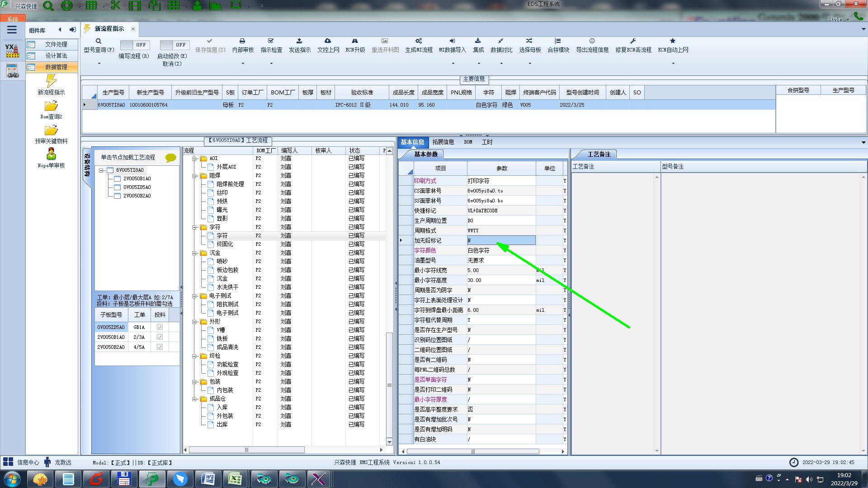Click 数据对比 compare icon
This screenshot has height=488, width=868.
pyautogui.click(x=501, y=41)
